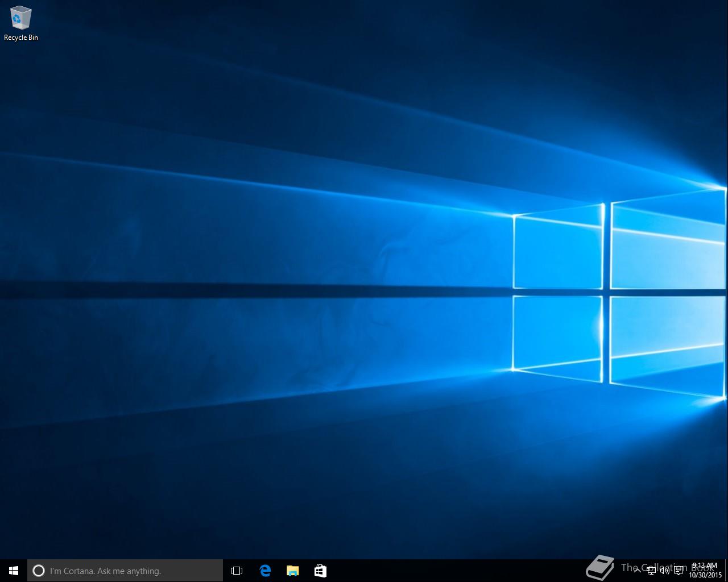Click the volume speaker tray icon

665,571
